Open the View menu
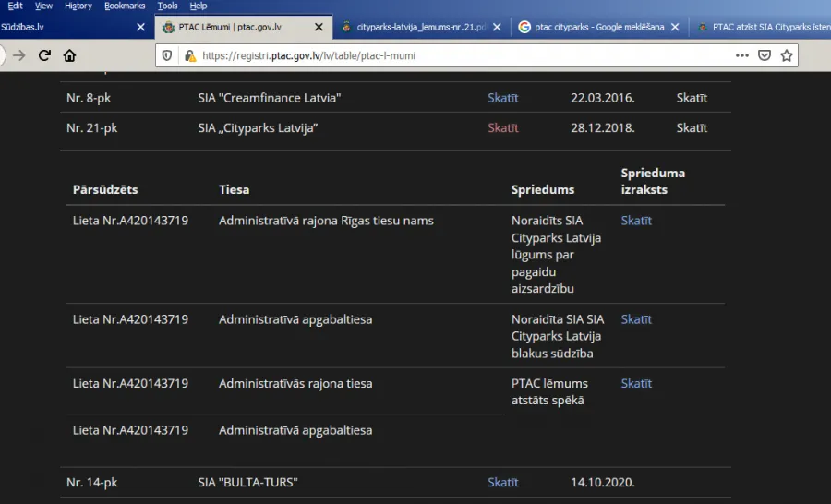This screenshot has height=504, width=831. pos(43,6)
